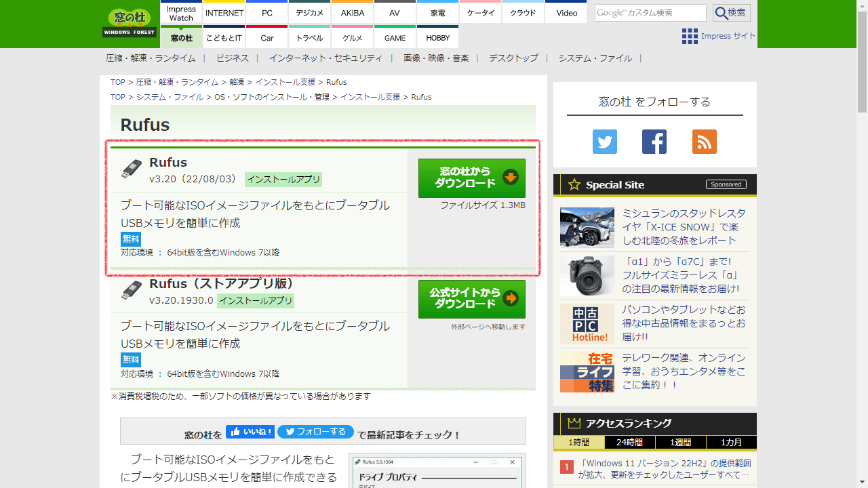Open the Video site tab

567,13
